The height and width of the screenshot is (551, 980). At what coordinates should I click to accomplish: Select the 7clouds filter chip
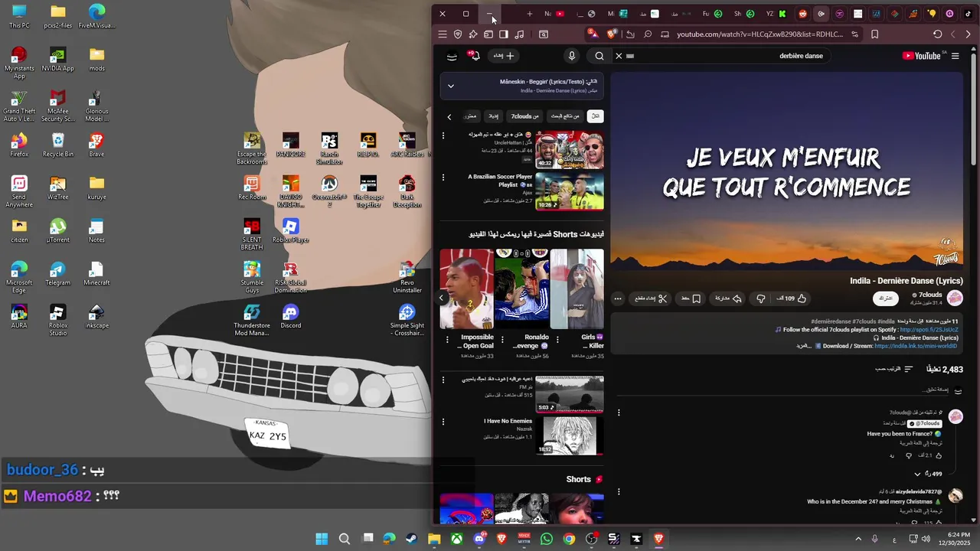click(x=524, y=116)
